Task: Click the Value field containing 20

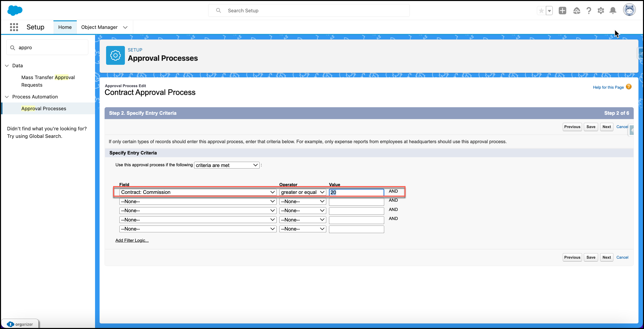Action: point(356,192)
